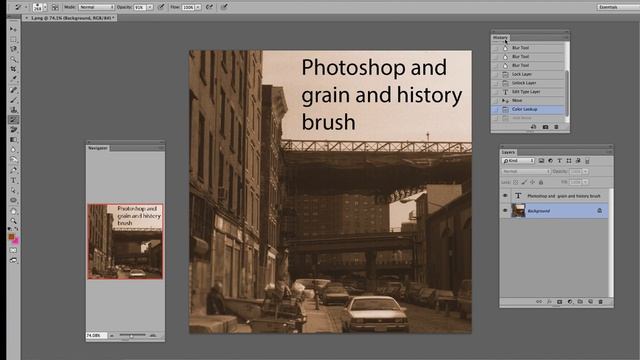
Task: Switch to the Layers panel tab
Action: [x=508, y=152]
